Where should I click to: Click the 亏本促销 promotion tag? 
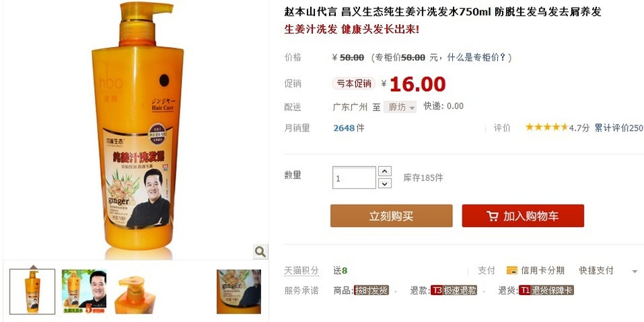[354, 83]
